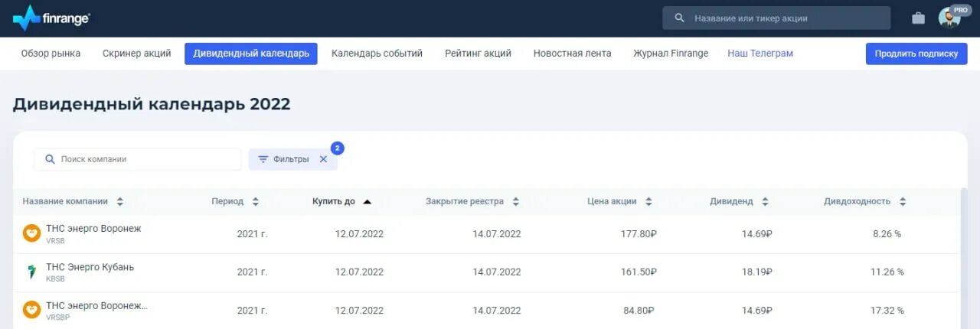
Task: Open Календарь событий
Action: coord(377,54)
